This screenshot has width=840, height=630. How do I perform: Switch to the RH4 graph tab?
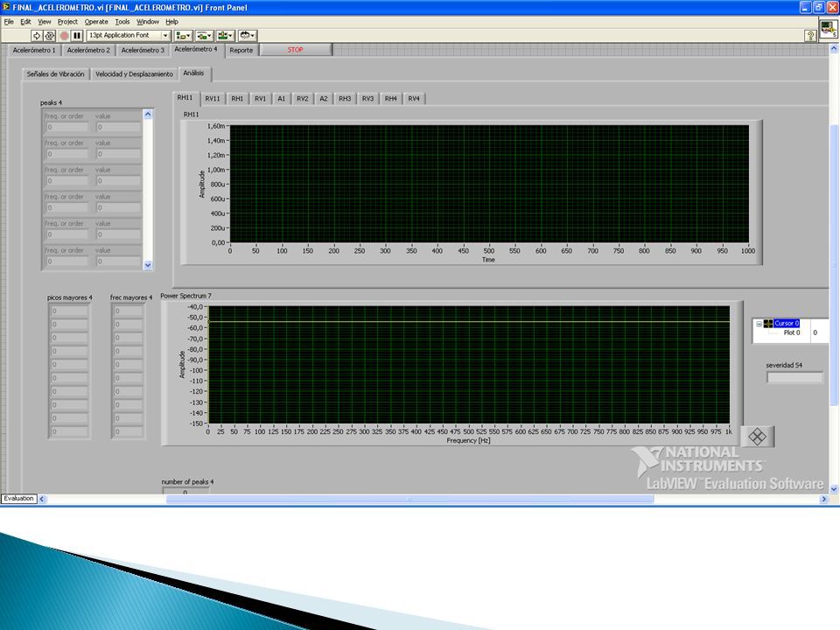point(391,99)
